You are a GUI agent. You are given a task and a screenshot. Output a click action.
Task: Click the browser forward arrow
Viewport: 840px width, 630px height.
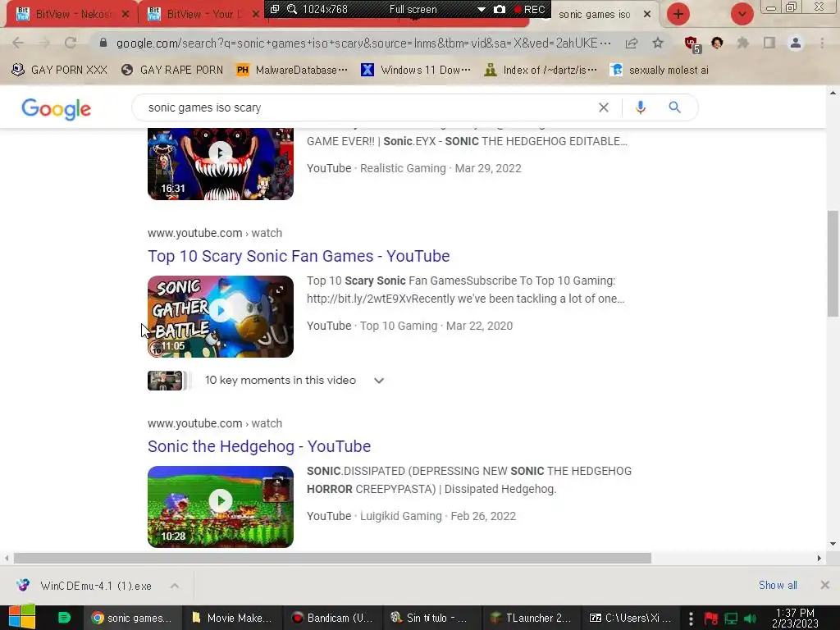44,43
